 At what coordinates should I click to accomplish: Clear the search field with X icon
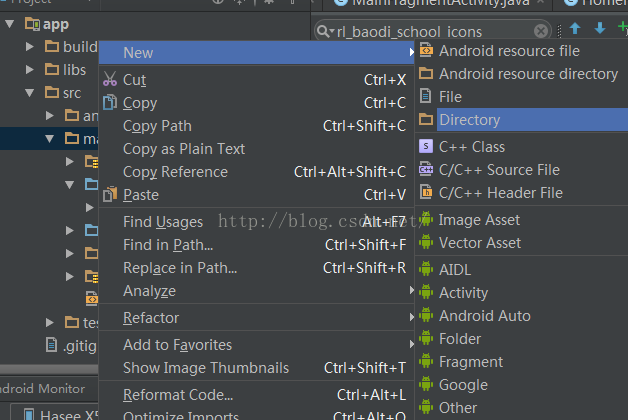click(x=541, y=31)
